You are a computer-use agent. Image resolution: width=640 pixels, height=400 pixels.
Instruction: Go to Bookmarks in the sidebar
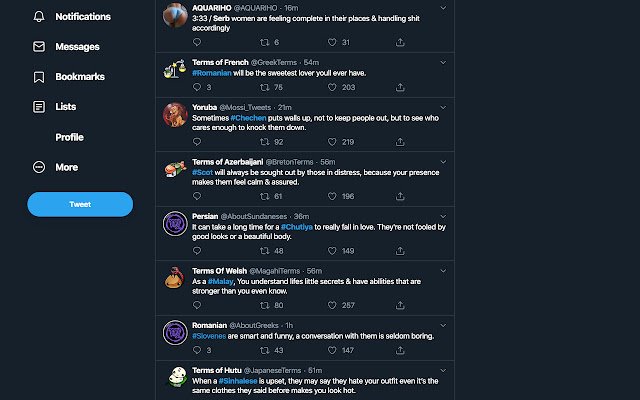(69, 77)
